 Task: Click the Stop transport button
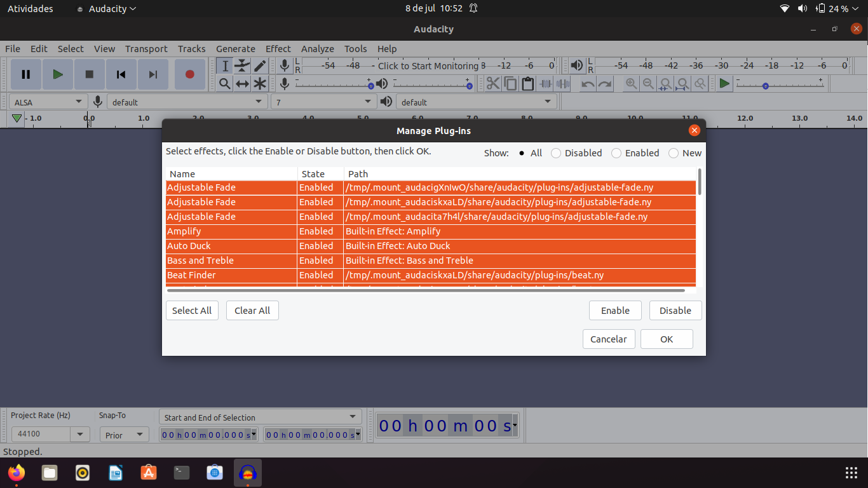(x=90, y=74)
